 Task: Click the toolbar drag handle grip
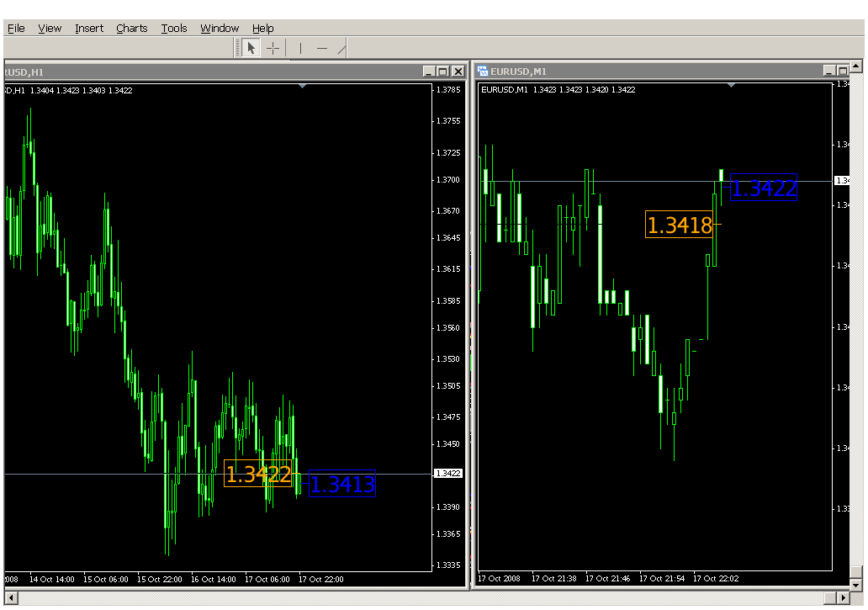pyautogui.click(x=238, y=48)
